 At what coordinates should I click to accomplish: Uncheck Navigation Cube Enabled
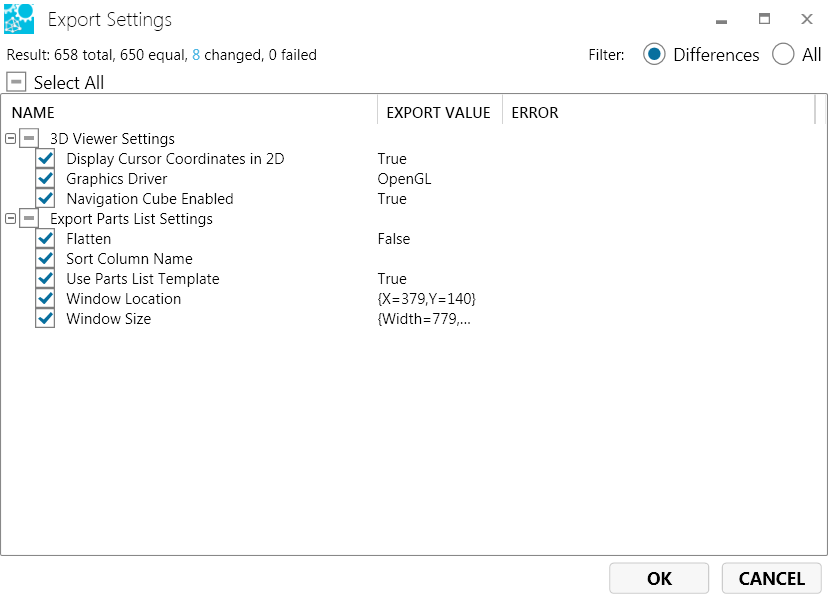45,199
